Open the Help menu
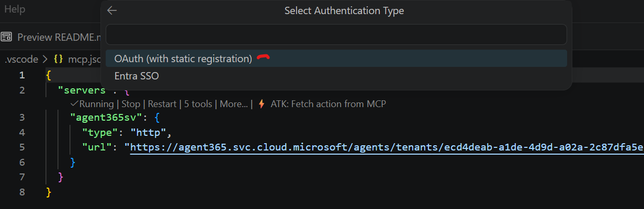Image resolution: width=644 pixels, height=209 pixels. 14,9
